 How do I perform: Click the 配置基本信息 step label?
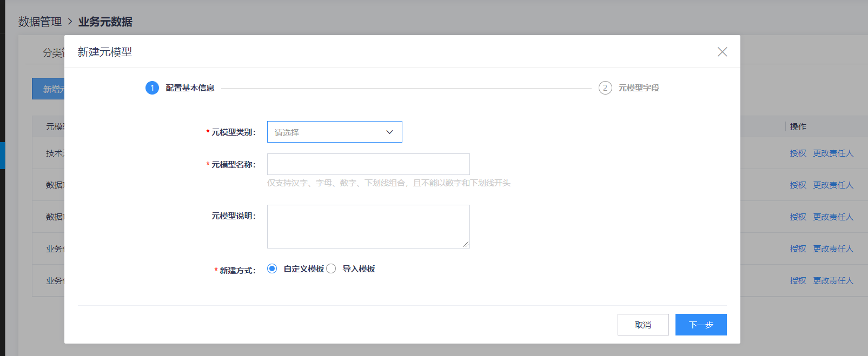[x=190, y=88]
